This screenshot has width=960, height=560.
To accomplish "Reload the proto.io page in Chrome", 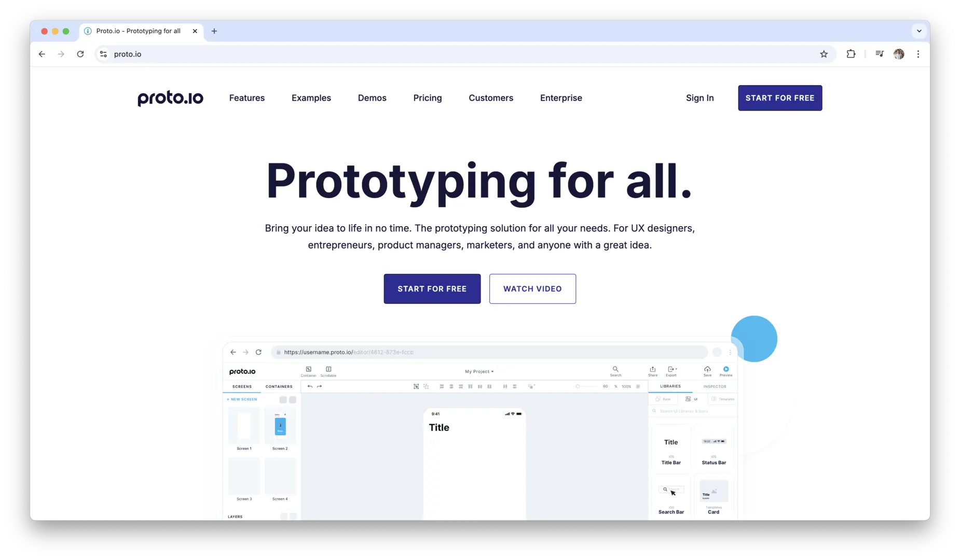I will click(80, 54).
